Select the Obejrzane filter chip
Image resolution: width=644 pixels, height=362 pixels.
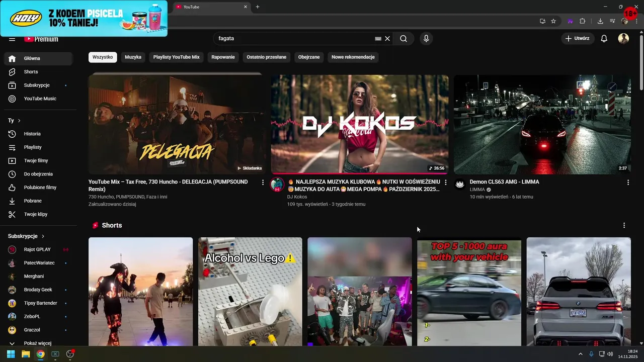(309, 57)
